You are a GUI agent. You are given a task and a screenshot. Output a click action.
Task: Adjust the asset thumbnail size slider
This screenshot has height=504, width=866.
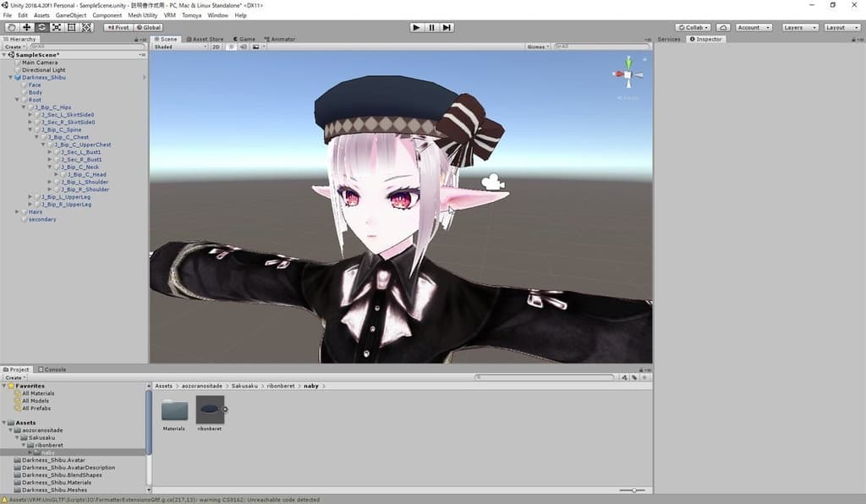(x=633, y=490)
